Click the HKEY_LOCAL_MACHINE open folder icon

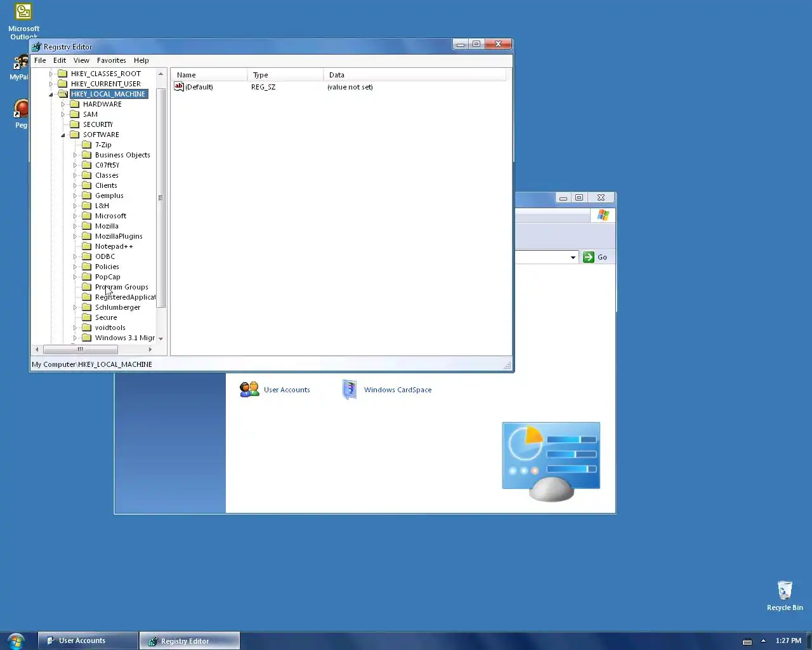62,94
